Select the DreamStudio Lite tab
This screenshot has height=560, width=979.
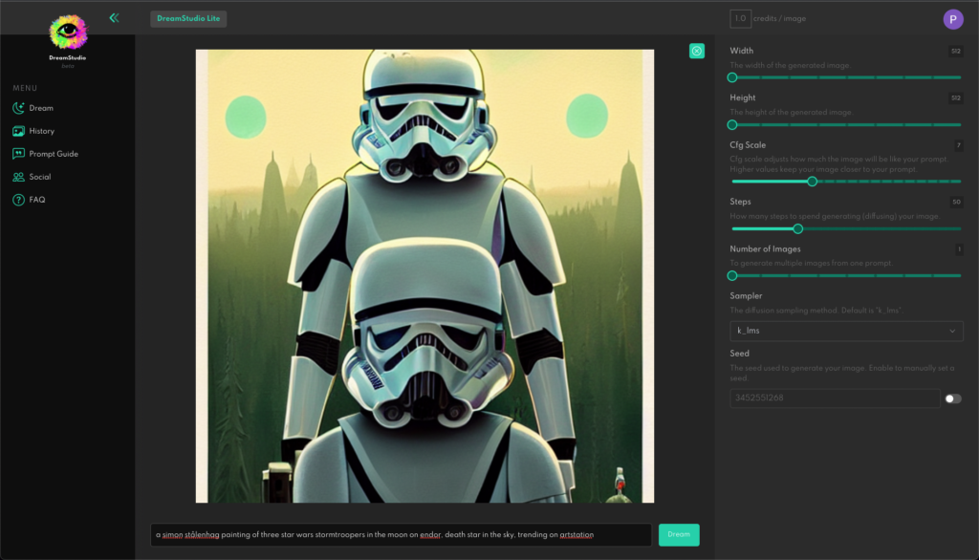pos(188,19)
